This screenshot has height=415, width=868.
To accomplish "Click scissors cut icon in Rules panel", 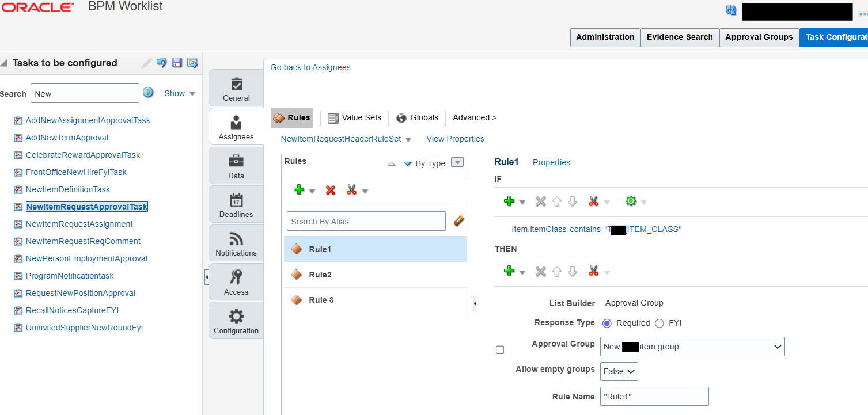I will (x=352, y=190).
